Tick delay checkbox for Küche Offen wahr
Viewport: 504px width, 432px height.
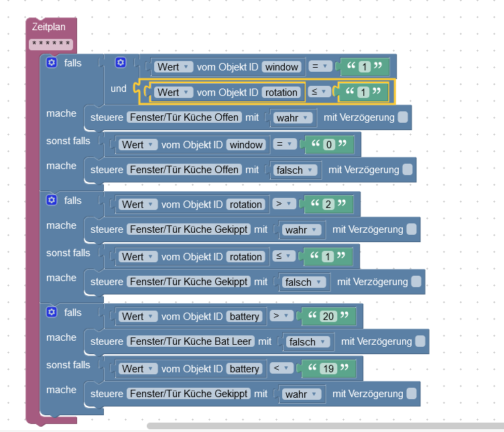[x=402, y=117]
